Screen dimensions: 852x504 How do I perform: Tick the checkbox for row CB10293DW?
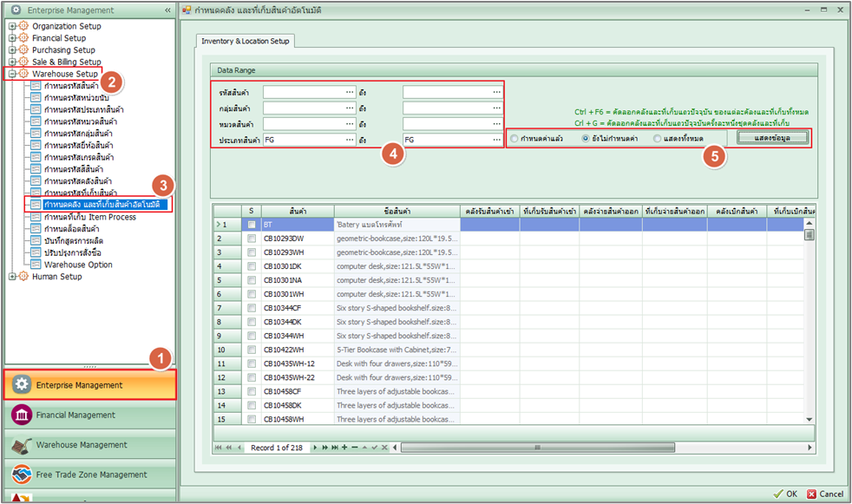pos(252,239)
